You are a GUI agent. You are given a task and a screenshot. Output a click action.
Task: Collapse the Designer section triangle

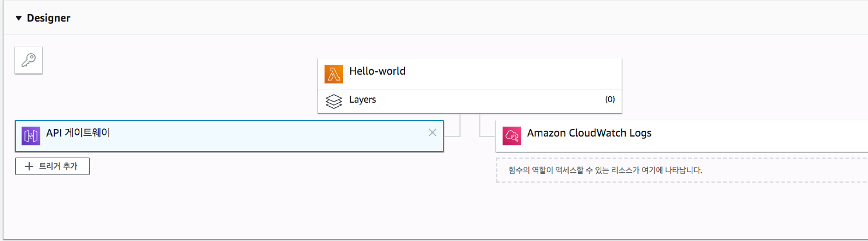(x=19, y=19)
